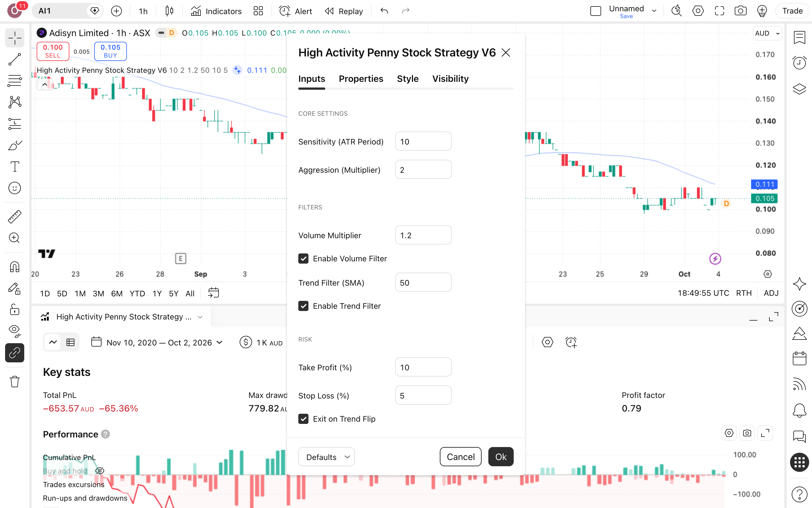Image resolution: width=812 pixels, height=508 pixels.
Task: Open the Fibonacci retracement tool
Action: pos(14,81)
